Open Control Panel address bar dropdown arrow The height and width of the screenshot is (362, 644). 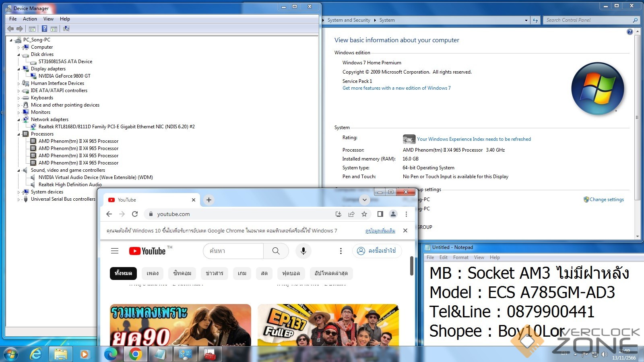526,20
